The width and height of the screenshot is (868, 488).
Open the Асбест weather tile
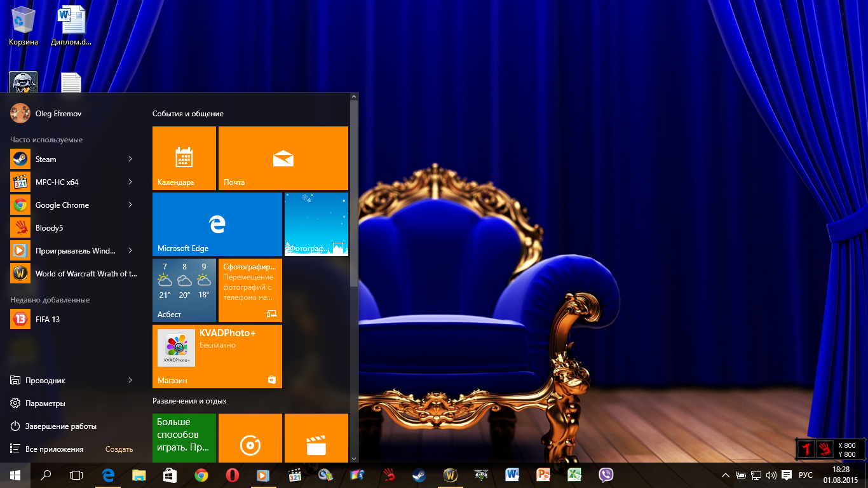pyautogui.click(x=184, y=290)
